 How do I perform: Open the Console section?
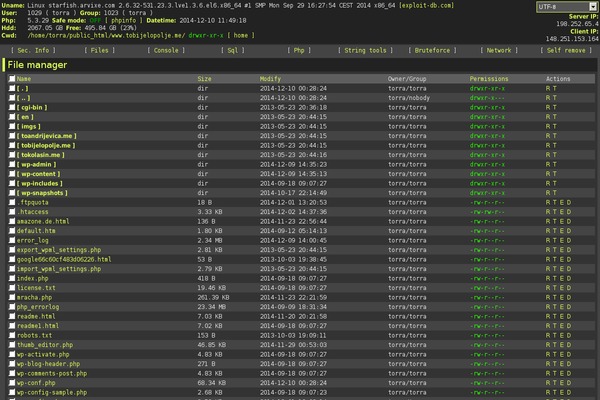tap(166, 50)
